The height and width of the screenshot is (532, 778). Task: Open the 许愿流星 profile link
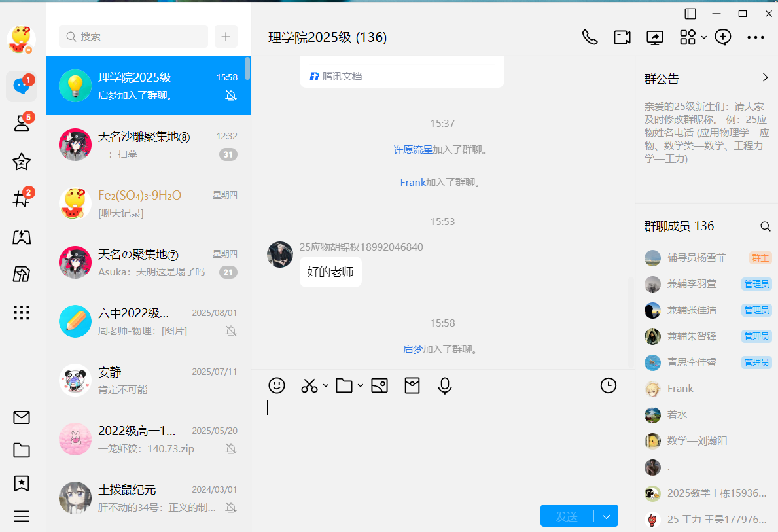[x=412, y=150]
